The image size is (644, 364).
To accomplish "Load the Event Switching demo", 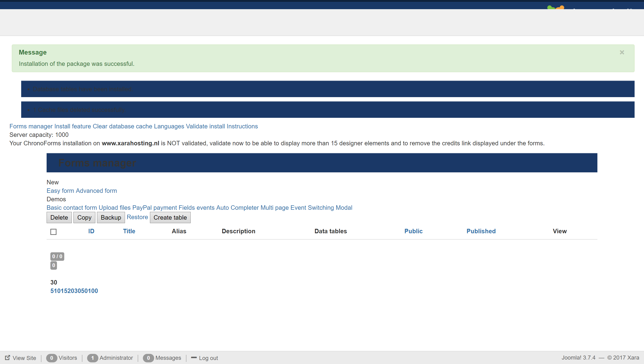I will 312,208.
